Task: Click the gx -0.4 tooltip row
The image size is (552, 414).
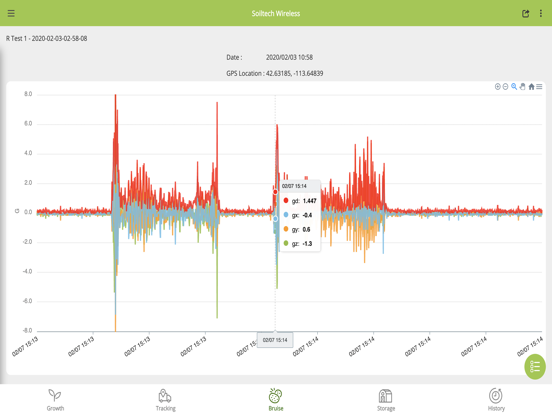Action: coord(300,215)
